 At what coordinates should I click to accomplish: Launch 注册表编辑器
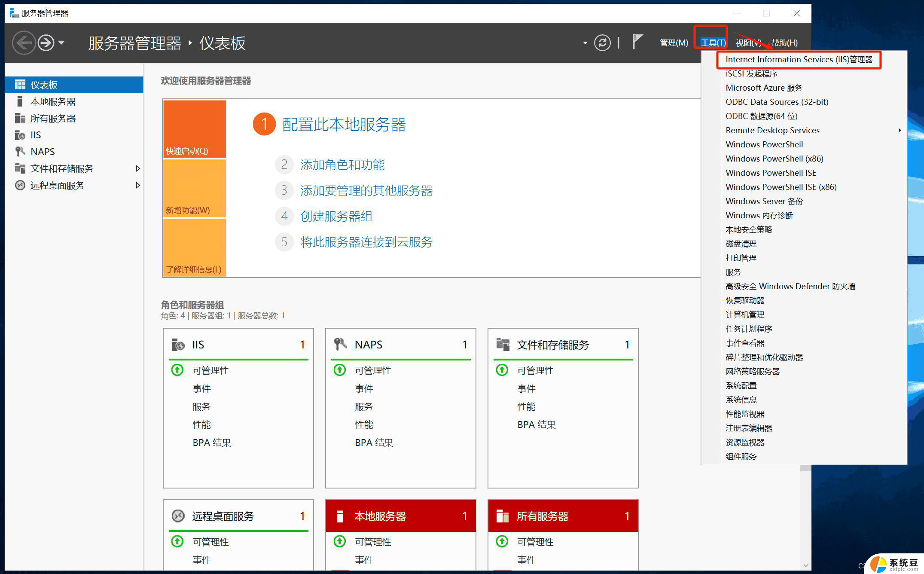[749, 428]
